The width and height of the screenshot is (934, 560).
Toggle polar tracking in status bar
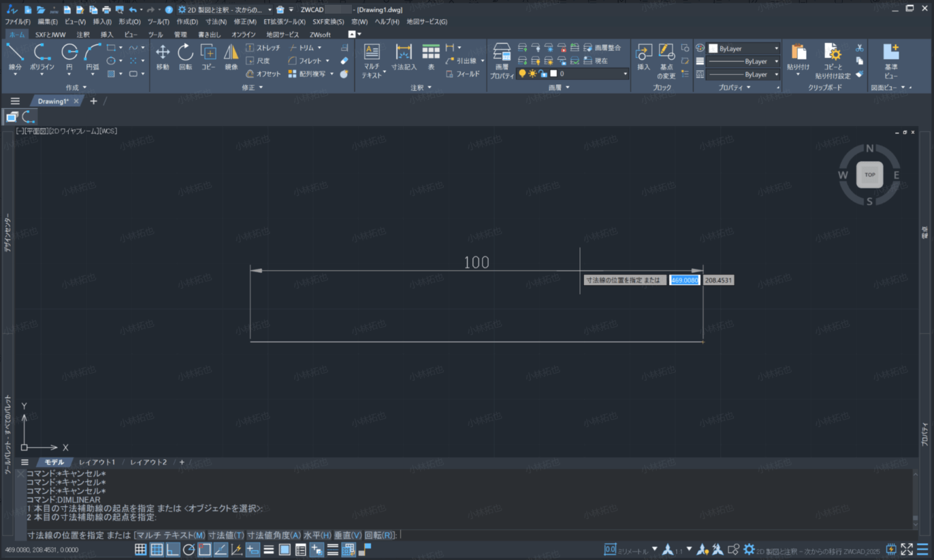(x=189, y=549)
